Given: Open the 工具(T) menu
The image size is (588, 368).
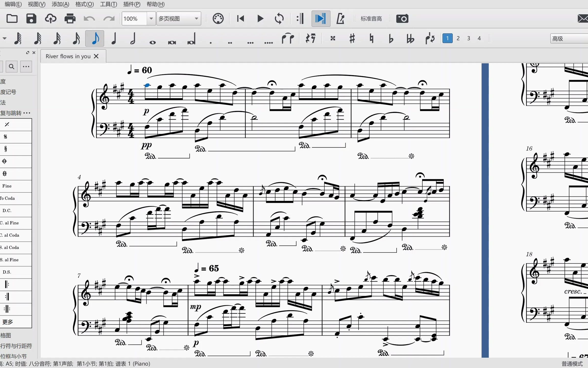Looking at the screenshot, I should coord(108,4).
